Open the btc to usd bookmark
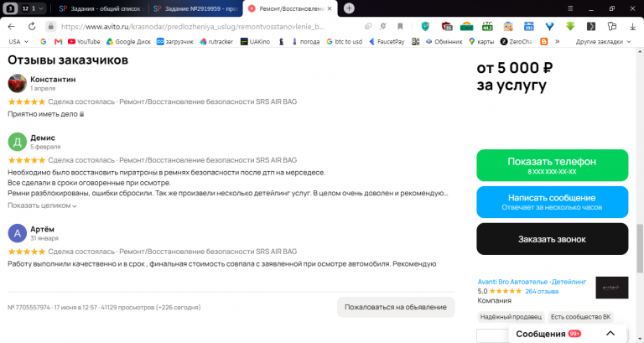This screenshot has height=343, width=644. point(344,41)
